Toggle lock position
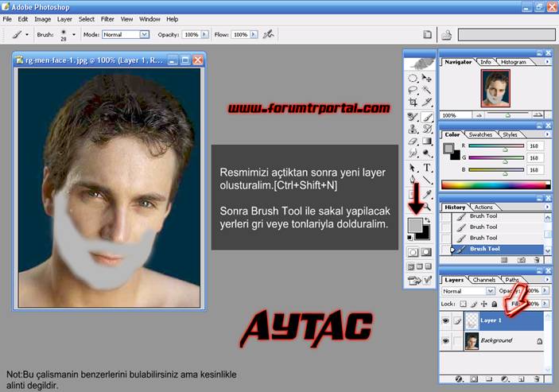The height and width of the screenshot is (392, 559). pos(483,304)
